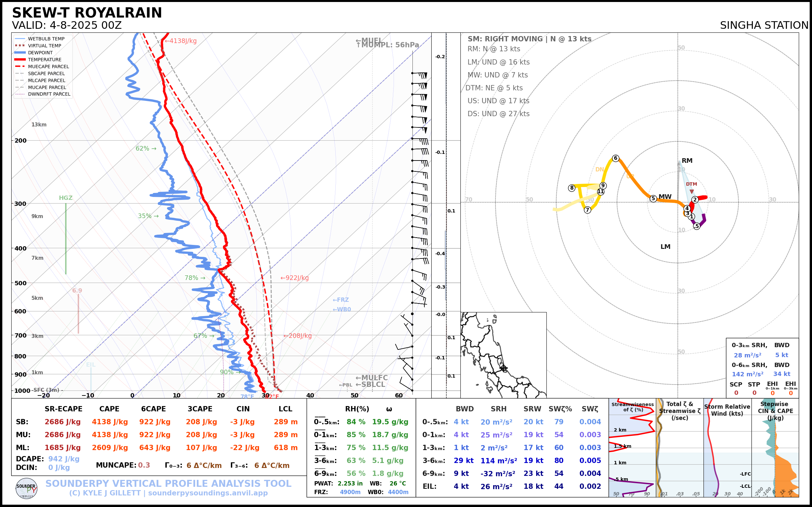Click the green HGZ vertical bar
This screenshot has height=507, width=812.
click(x=66, y=238)
